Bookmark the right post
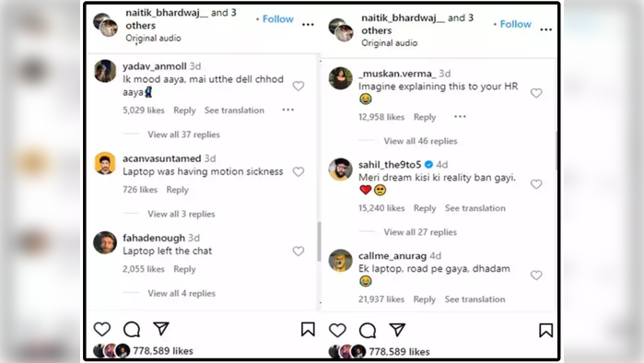Viewport: 644px width, 363px height. 545,330
